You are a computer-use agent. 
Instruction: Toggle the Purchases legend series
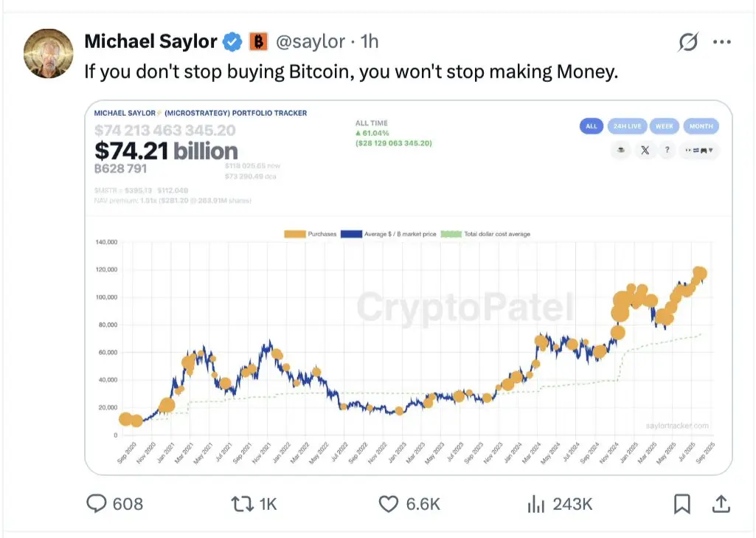point(310,234)
